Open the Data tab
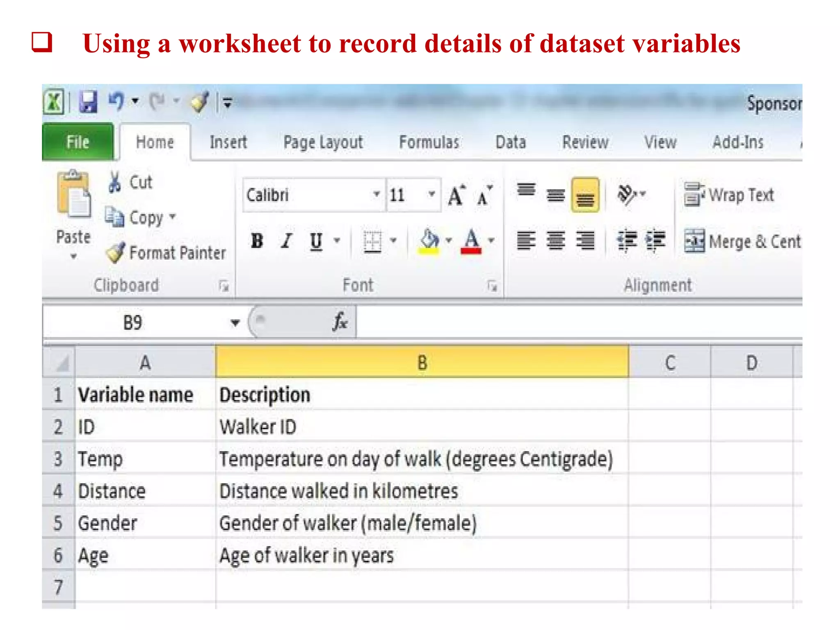The width and height of the screenshot is (840, 630). [x=511, y=142]
